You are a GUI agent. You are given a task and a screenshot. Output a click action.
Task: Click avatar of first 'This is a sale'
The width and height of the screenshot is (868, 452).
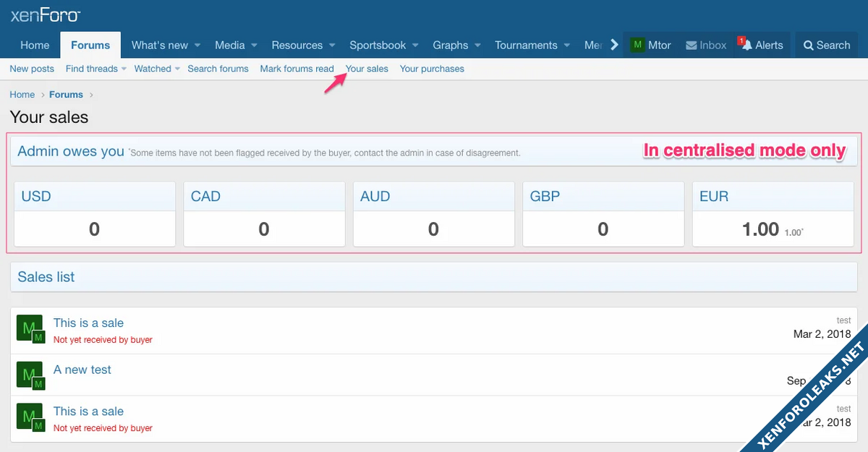(x=29, y=328)
